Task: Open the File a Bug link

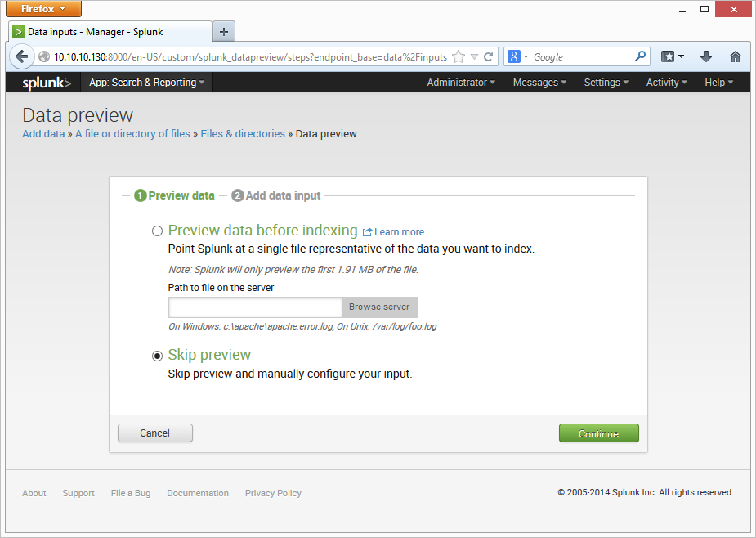Action: click(x=131, y=493)
